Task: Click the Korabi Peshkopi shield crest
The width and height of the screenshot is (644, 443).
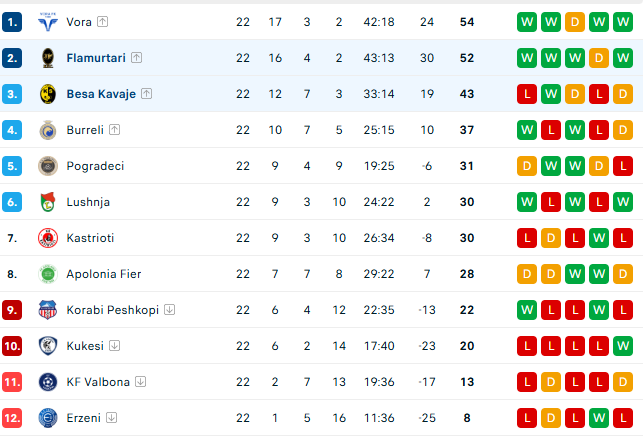Action: [47, 309]
